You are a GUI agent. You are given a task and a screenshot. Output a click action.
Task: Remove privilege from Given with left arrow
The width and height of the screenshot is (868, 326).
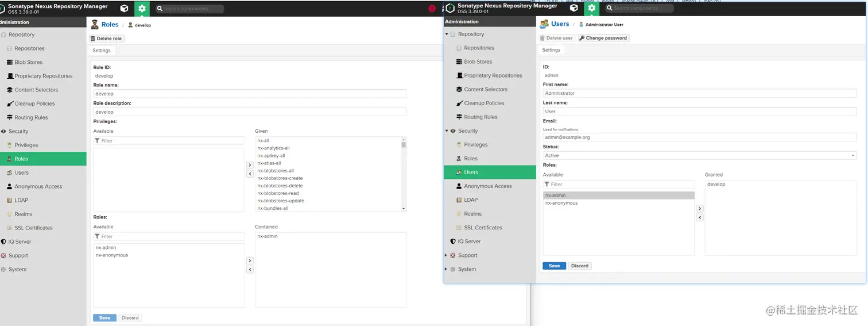click(x=250, y=174)
